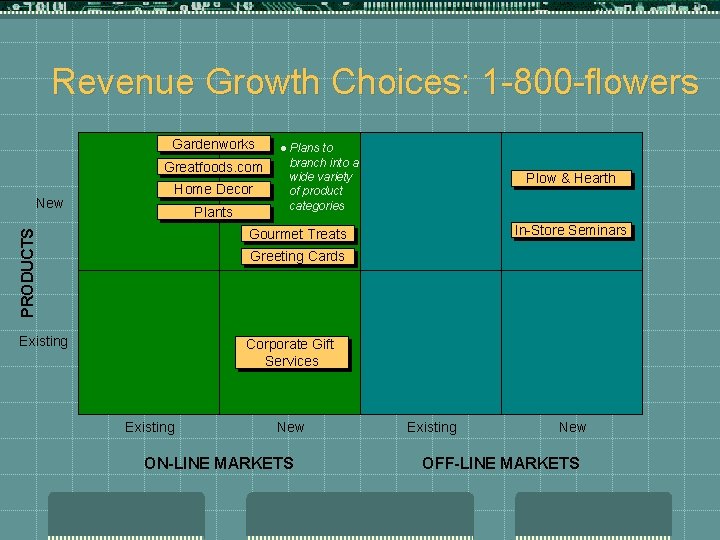Click the vertical PRODUCTS axis label
This screenshot has height=540, width=720.
click(x=27, y=273)
